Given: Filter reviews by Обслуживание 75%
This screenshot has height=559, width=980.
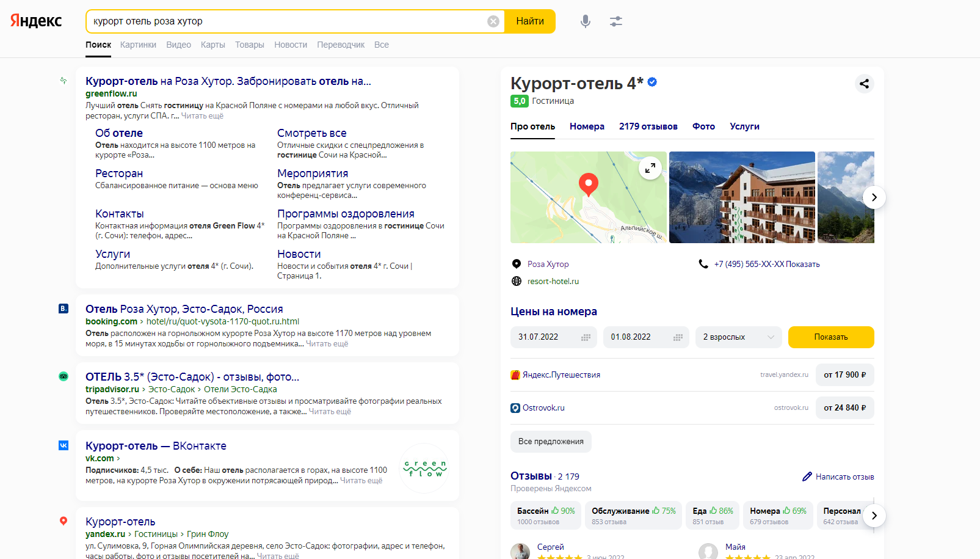Looking at the screenshot, I should click(634, 516).
